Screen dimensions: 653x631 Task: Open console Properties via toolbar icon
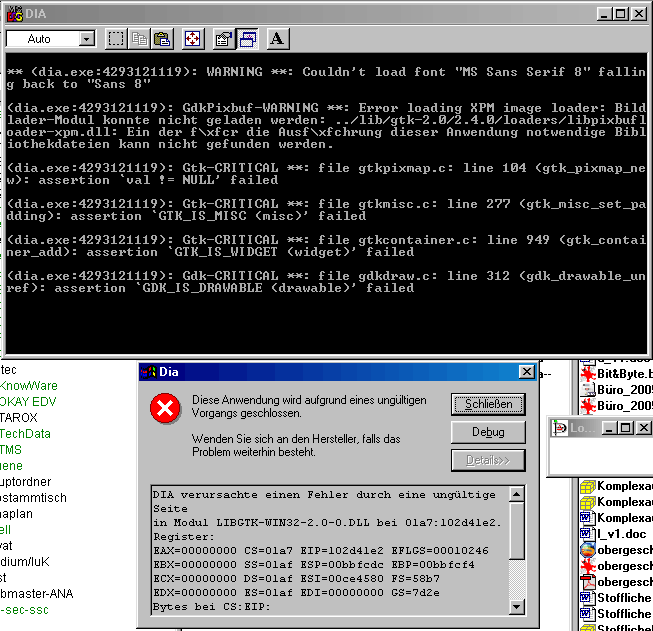point(223,39)
